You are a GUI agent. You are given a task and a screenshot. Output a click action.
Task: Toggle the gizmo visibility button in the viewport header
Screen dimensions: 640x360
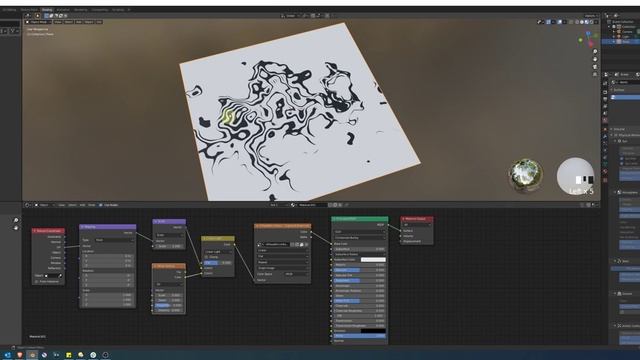pyautogui.click(x=548, y=22)
